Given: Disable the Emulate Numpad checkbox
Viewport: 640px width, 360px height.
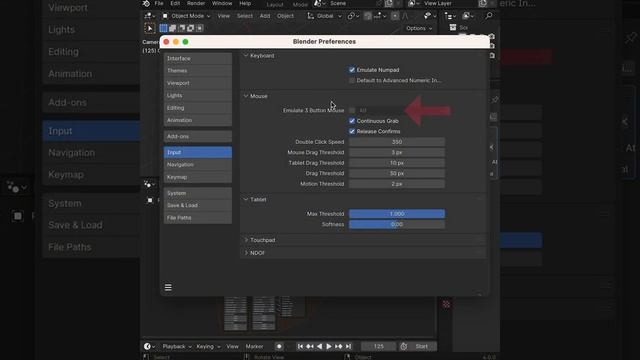Looking at the screenshot, I should coord(352,70).
